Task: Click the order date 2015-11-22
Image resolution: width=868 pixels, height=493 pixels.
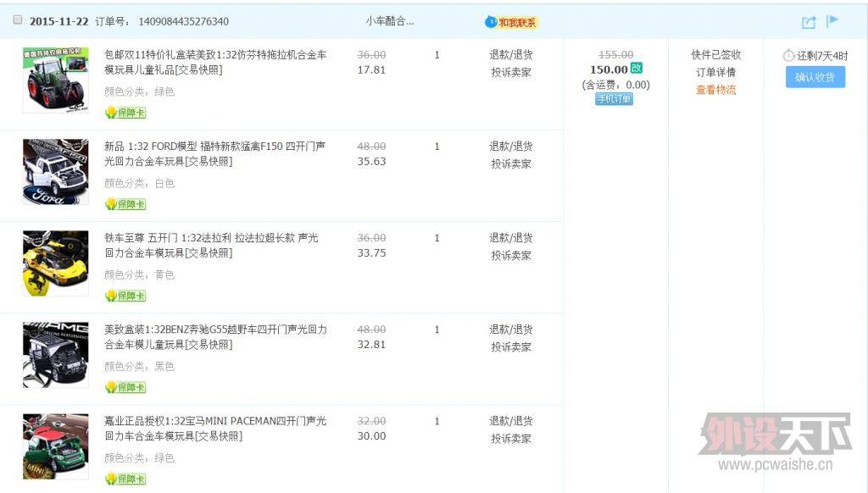Action: [x=58, y=21]
